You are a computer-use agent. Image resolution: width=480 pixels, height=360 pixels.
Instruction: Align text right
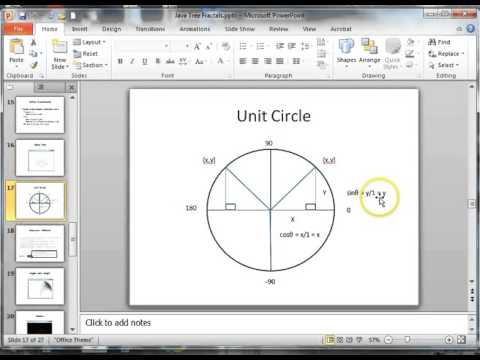[x=268, y=61]
